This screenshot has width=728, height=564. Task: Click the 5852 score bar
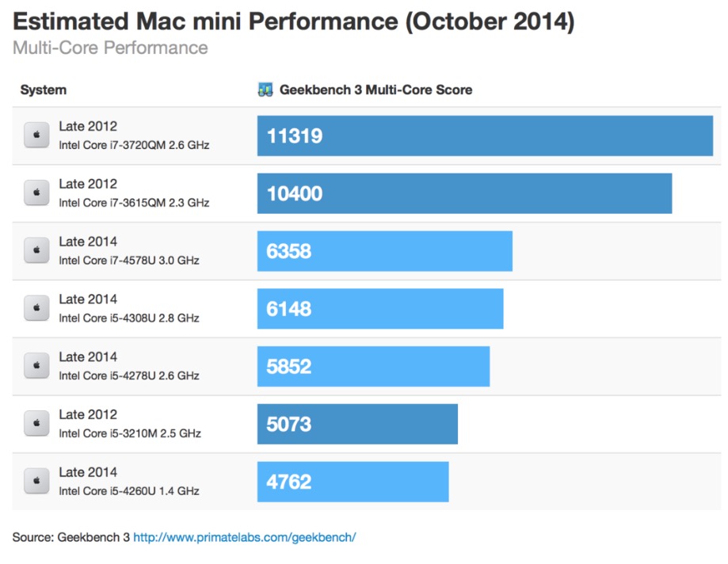(x=374, y=366)
